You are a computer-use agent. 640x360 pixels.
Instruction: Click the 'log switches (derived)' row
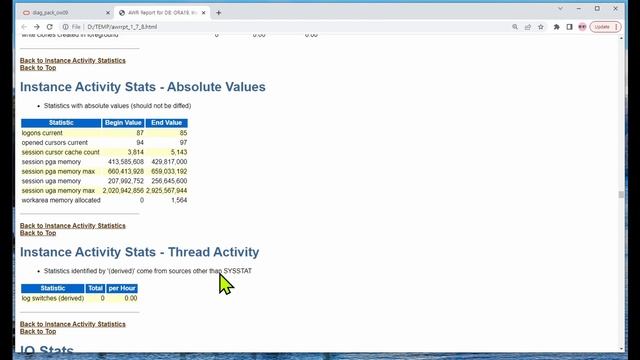pyautogui.click(x=80, y=298)
